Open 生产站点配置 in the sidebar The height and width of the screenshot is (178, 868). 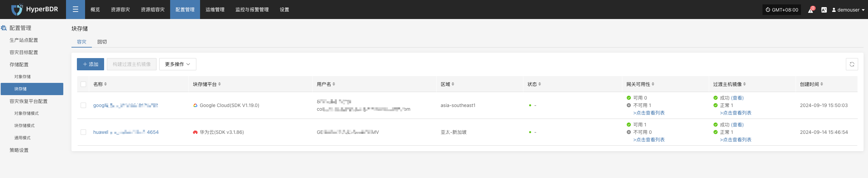point(24,40)
